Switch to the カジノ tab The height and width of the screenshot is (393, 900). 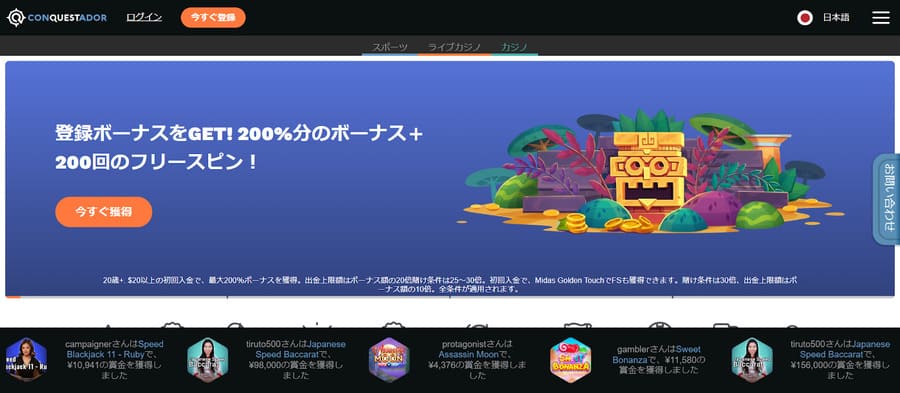coord(515,47)
